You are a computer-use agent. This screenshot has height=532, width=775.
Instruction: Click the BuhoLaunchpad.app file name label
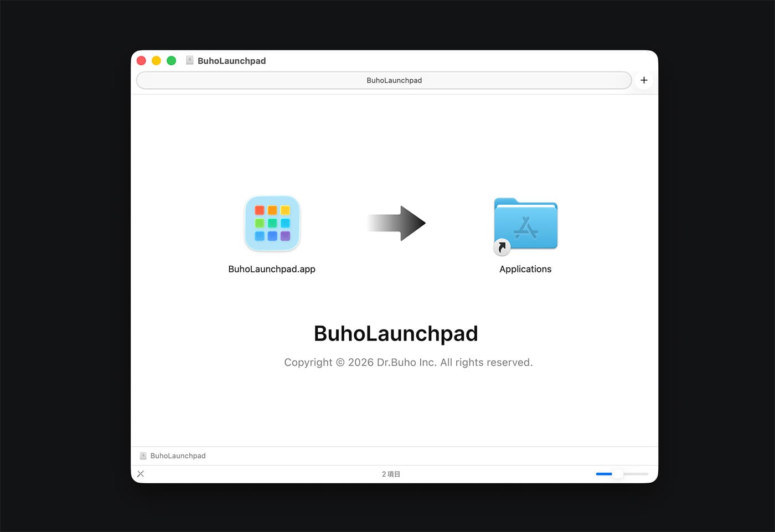point(272,269)
